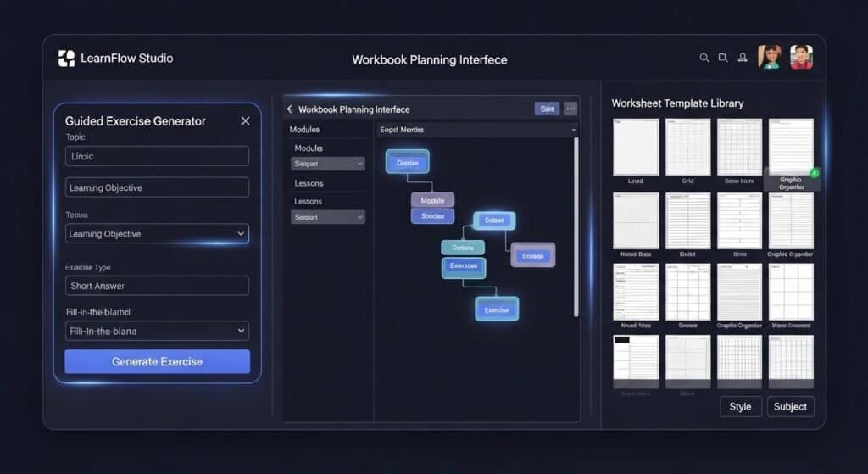Screen dimensions: 868x474
Task: Click the Style button
Action: [x=741, y=406]
